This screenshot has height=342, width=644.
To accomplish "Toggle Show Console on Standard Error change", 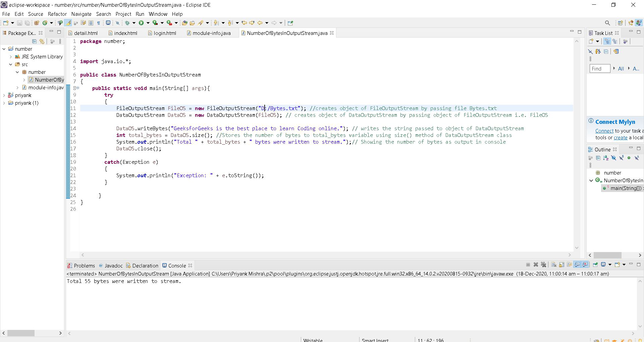I will [x=585, y=264].
